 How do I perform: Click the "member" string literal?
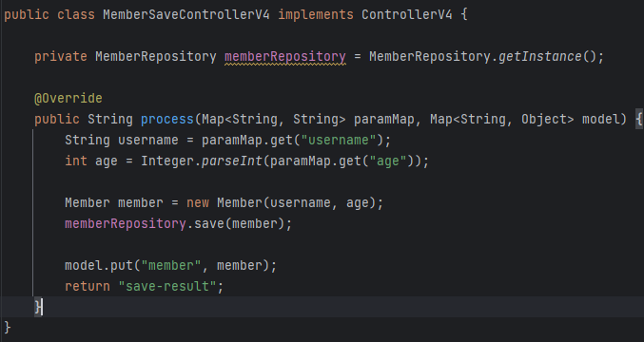(171, 266)
